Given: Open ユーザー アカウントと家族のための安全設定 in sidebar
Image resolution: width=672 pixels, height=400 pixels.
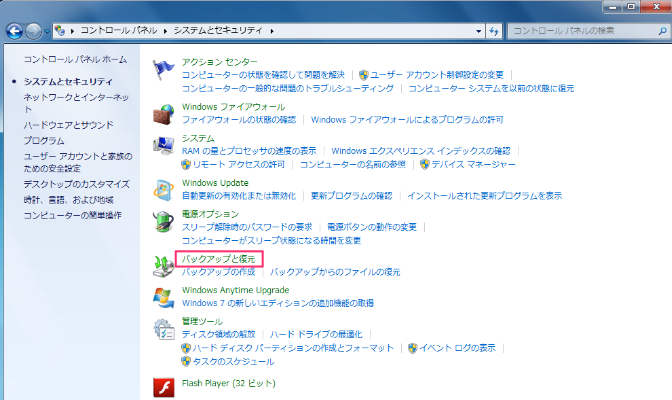Looking at the screenshot, I should [78, 162].
